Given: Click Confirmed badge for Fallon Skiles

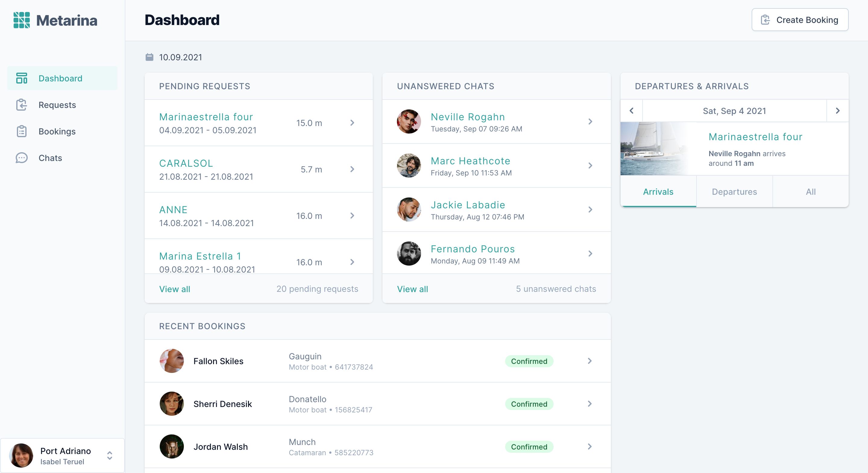Looking at the screenshot, I should tap(529, 361).
